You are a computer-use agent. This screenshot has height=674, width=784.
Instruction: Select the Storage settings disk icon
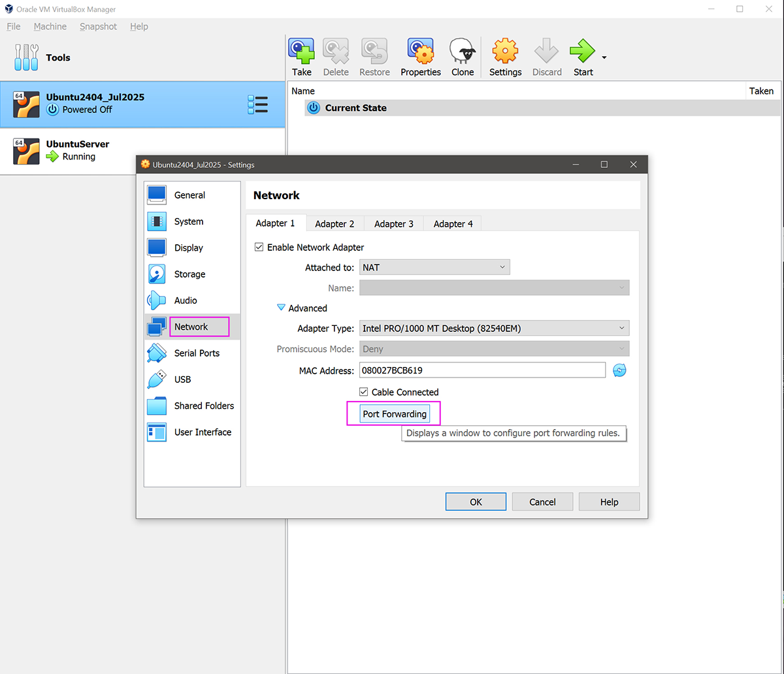[157, 274]
